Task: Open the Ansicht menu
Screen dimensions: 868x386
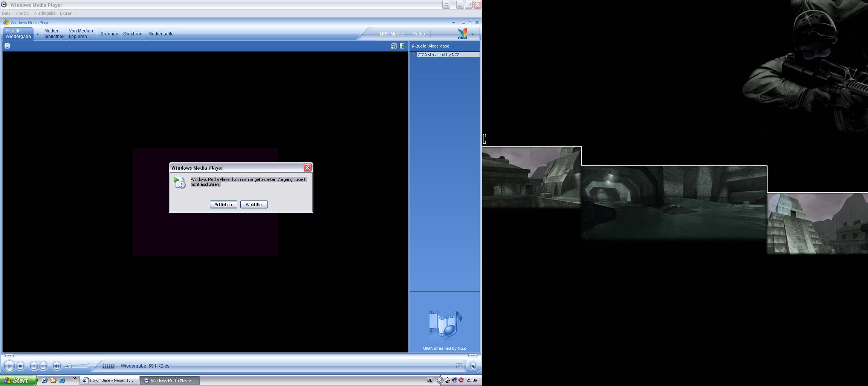Action: click(x=22, y=13)
